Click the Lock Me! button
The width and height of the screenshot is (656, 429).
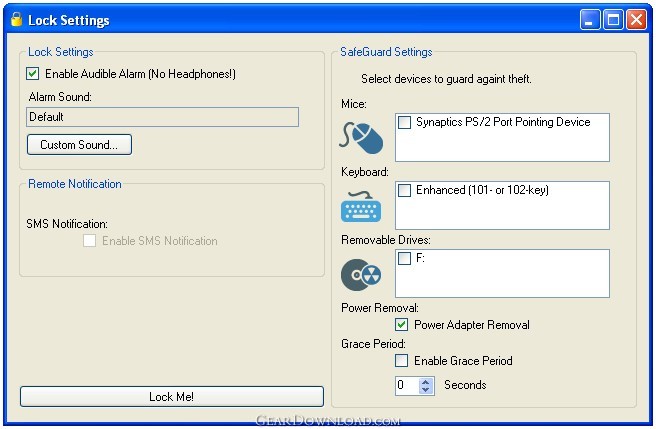172,396
